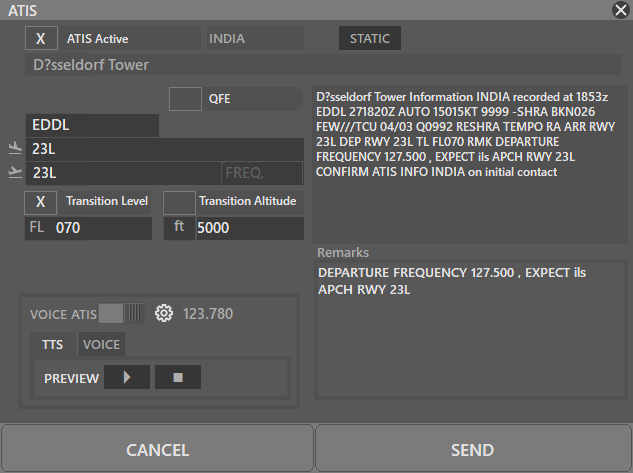The height and width of the screenshot is (473, 633).
Task: Click the arrival runway airplane icon
Action: click(x=13, y=149)
